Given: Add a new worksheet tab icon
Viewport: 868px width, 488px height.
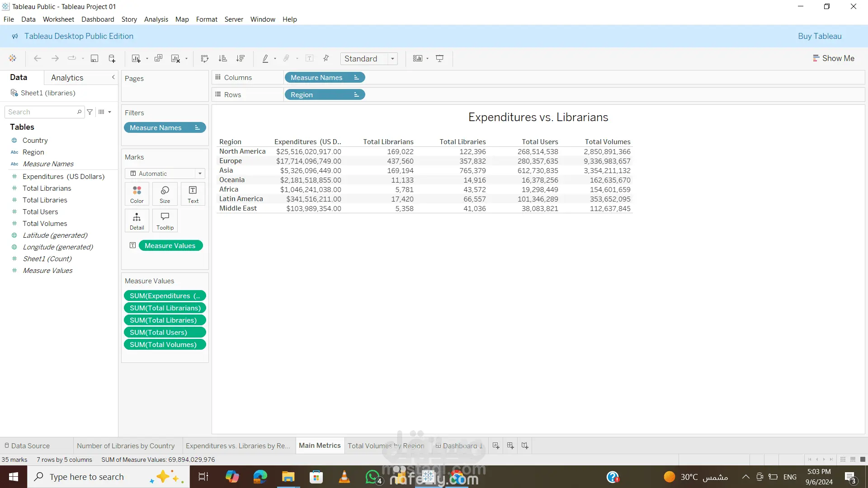Looking at the screenshot, I should (496, 446).
